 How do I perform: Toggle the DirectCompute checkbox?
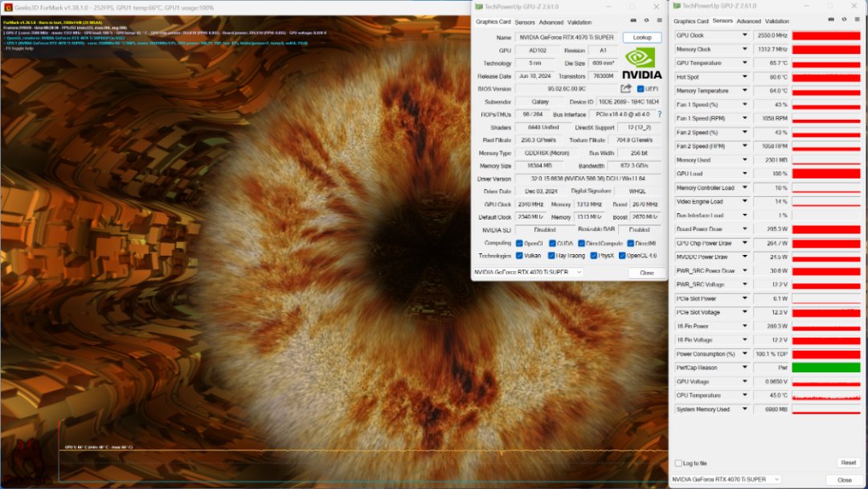click(581, 243)
